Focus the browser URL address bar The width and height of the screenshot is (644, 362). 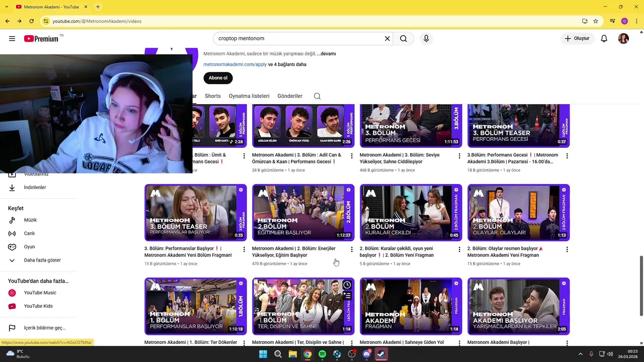[x=312, y=21]
